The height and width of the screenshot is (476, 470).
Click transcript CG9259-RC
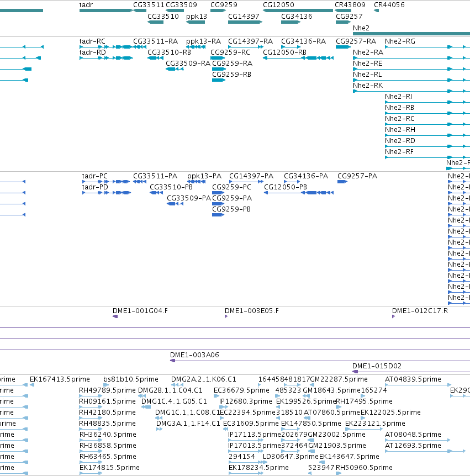click(x=230, y=52)
